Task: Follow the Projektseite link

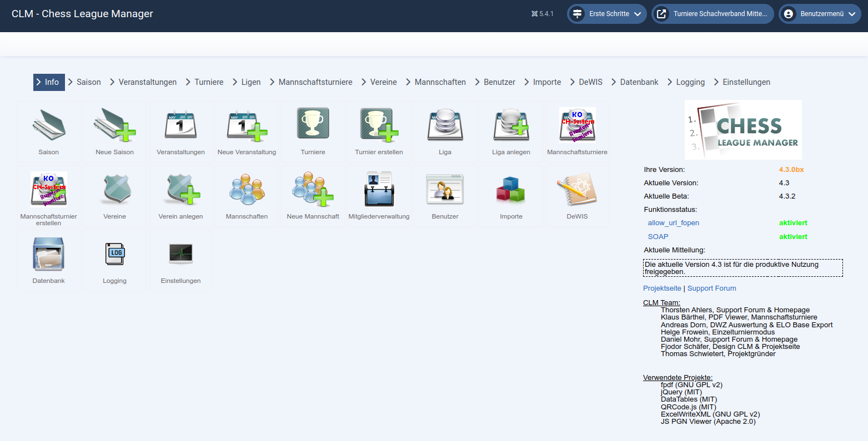Action: 662,288
